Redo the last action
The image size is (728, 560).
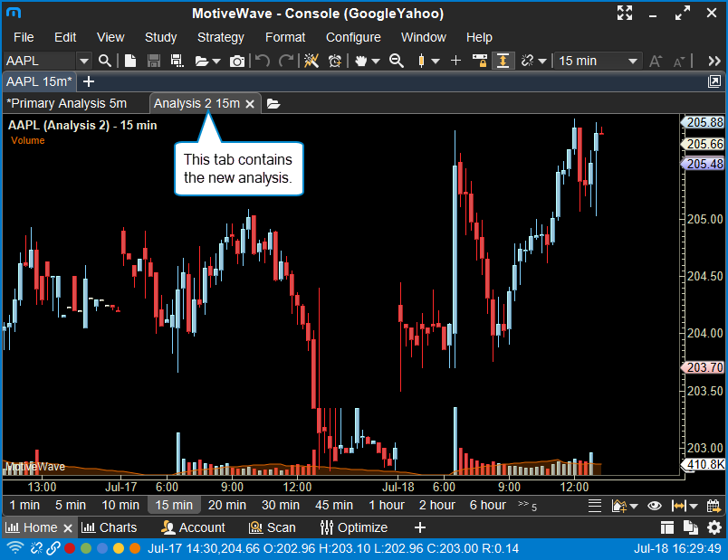click(285, 61)
